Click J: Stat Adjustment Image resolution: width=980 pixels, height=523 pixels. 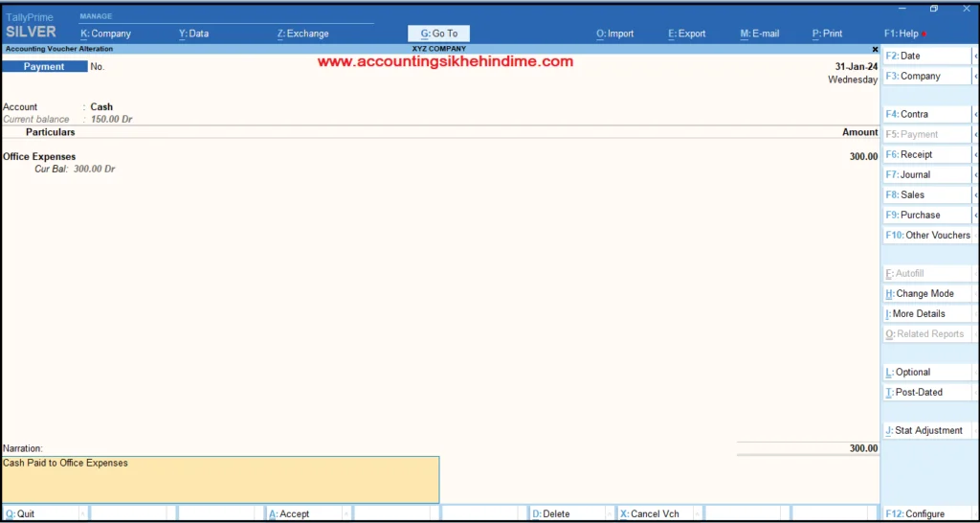click(926, 430)
